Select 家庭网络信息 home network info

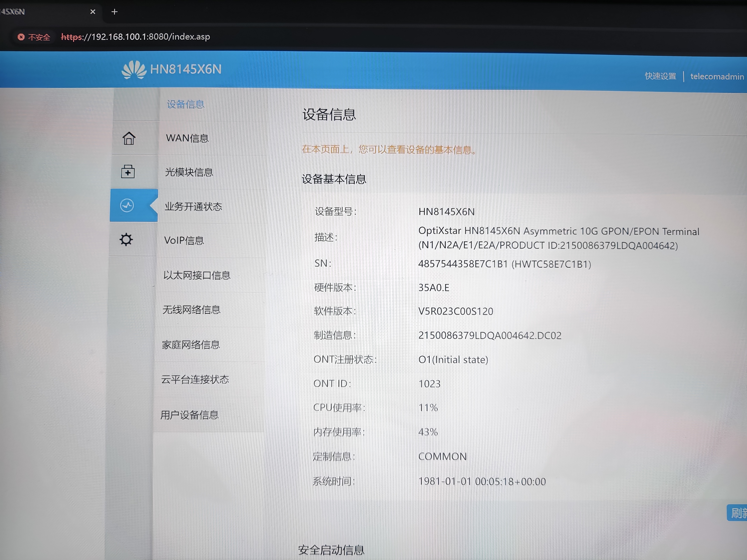(191, 345)
